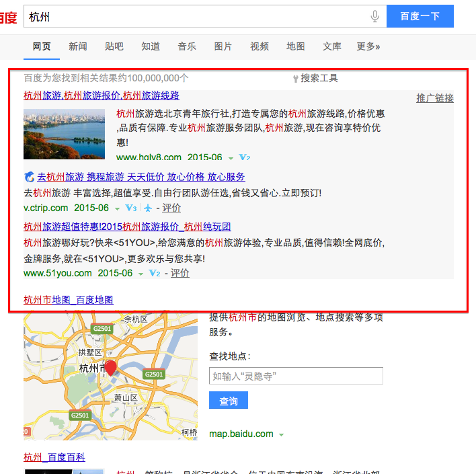Click the Hangzhou lake thumbnail image

(x=64, y=134)
